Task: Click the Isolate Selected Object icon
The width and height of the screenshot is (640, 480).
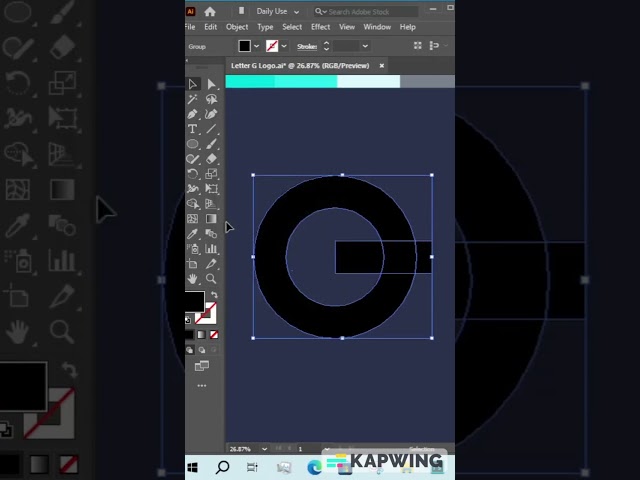Action: click(x=418, y=46)
